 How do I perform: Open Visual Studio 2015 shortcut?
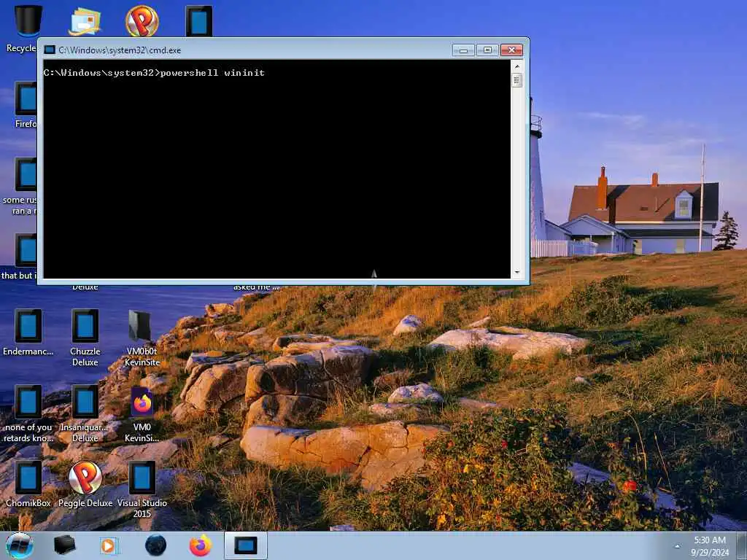[x=142, y=489]
